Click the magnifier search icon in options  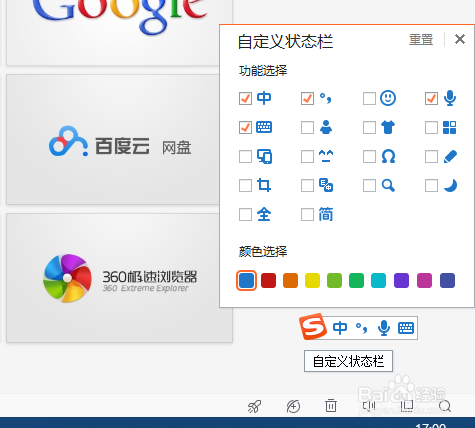388,185
